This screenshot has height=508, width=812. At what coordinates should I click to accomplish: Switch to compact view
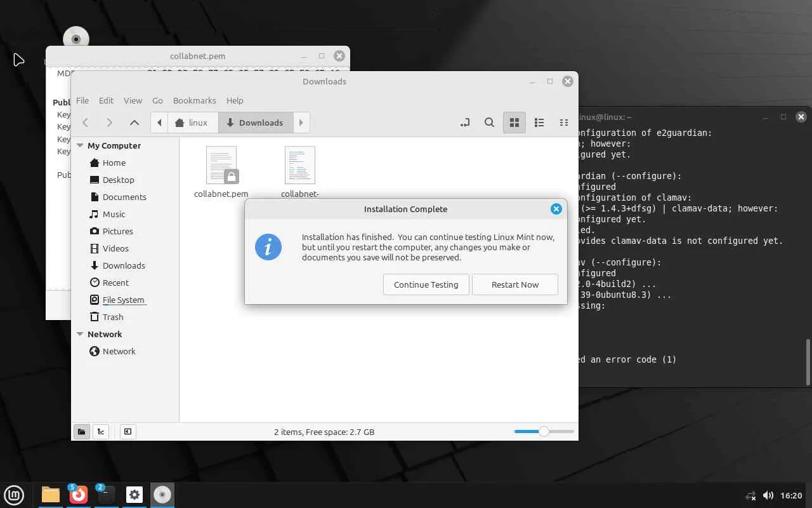563,123
